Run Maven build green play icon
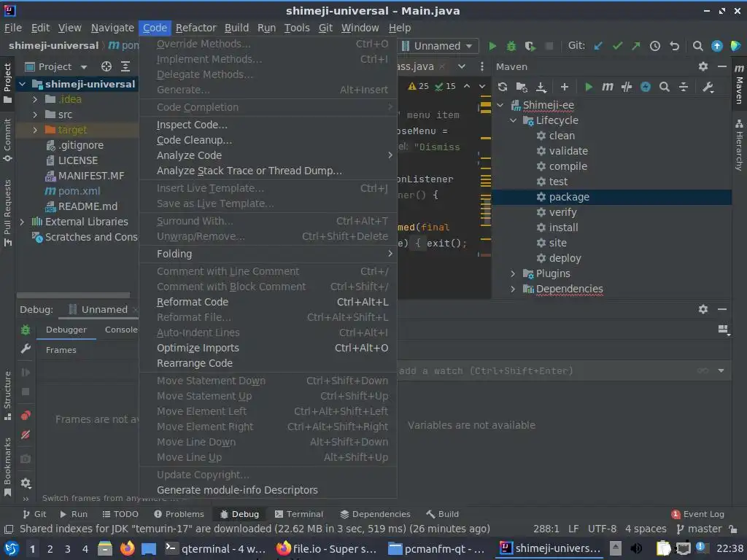The image size is (747, 560). click(x=589, y=87)
